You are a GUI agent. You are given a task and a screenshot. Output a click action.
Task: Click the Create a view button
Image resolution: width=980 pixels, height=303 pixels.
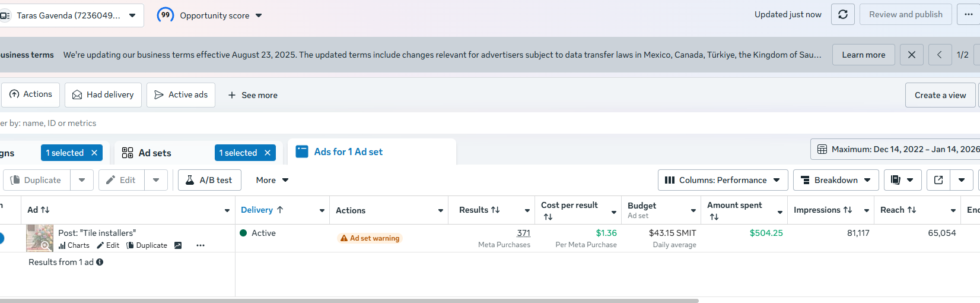(940, 95)
